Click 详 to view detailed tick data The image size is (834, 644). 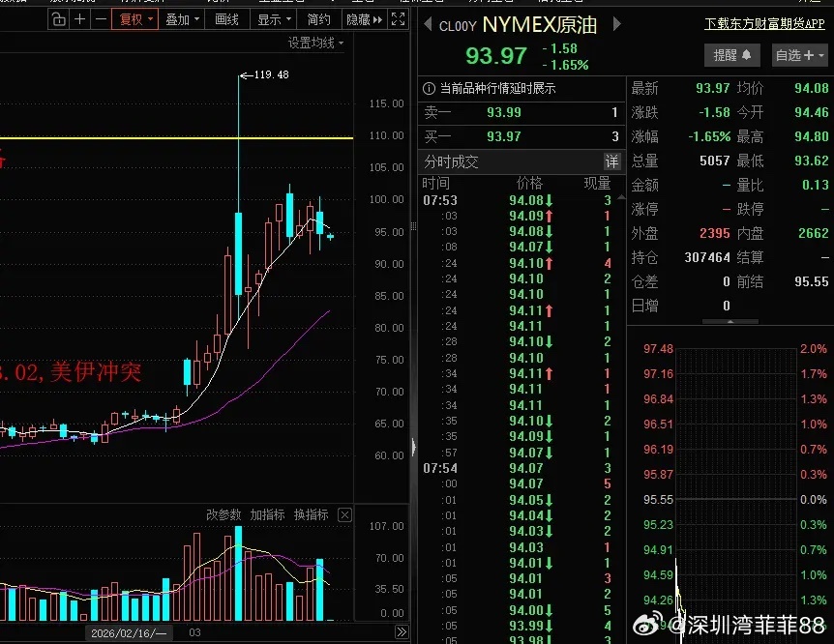(612, 161)
